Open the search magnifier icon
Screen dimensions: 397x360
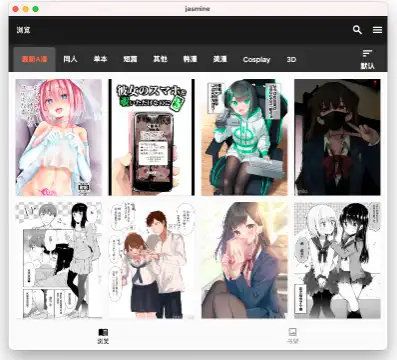pyautogui.click(x=357, y=30)
